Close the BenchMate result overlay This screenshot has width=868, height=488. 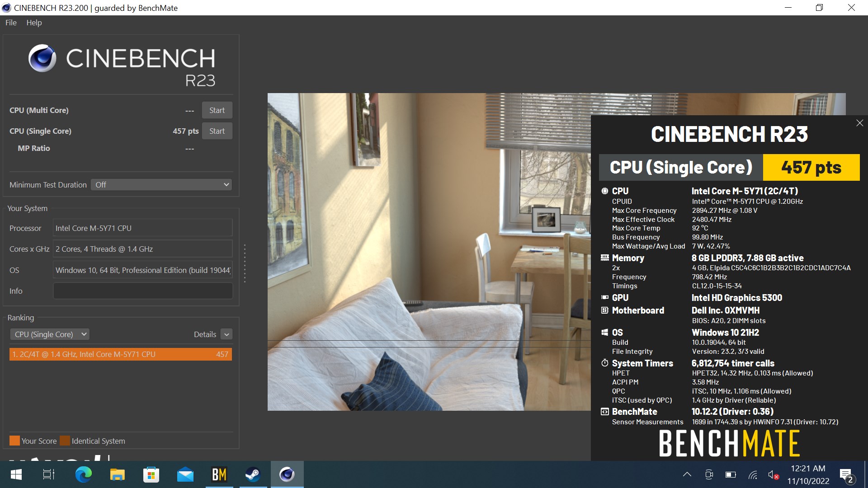pyautogui.click(x=859, y=123)
